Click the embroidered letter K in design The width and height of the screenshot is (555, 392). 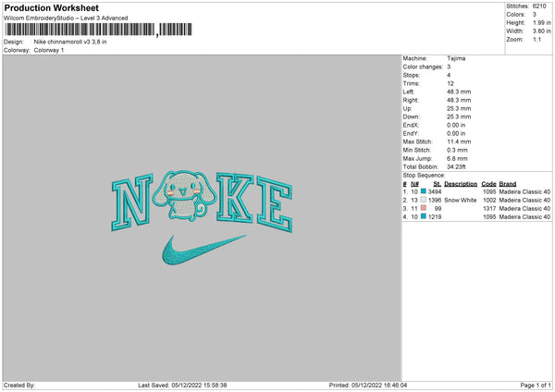[x=235, y=198]
